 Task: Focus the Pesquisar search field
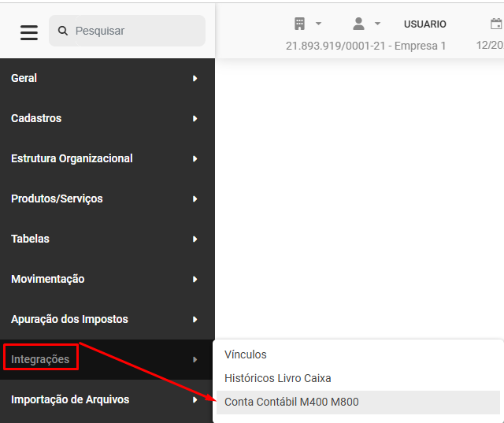[x=134, y=31]
